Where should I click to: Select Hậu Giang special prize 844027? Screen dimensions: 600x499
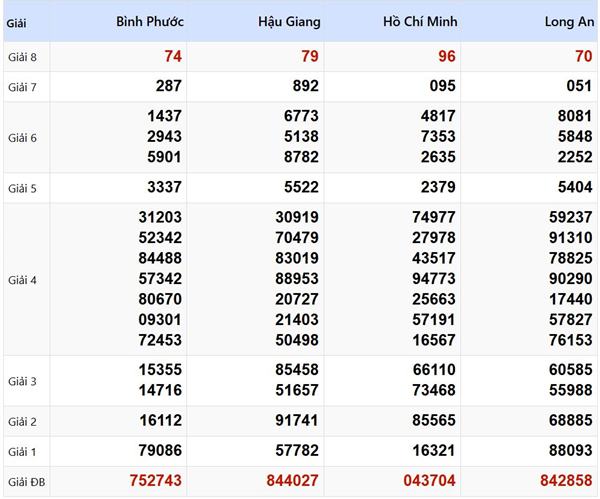click(292, 481)
